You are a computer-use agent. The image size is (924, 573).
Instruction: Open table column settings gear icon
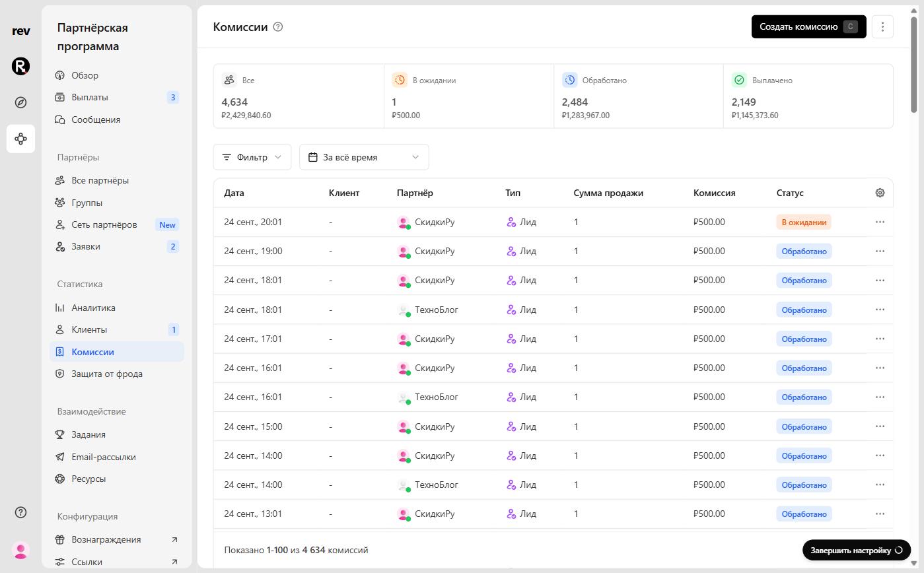point(880,193)
